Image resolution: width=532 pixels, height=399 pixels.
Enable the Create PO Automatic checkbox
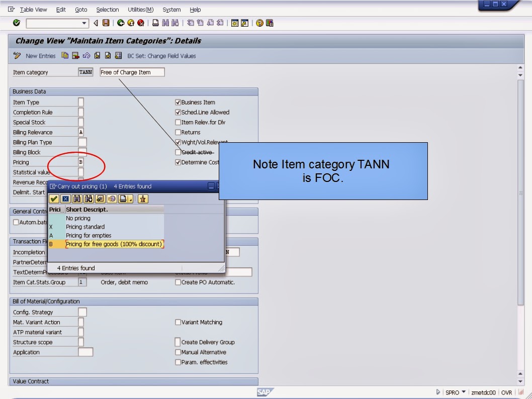[178, 282]
